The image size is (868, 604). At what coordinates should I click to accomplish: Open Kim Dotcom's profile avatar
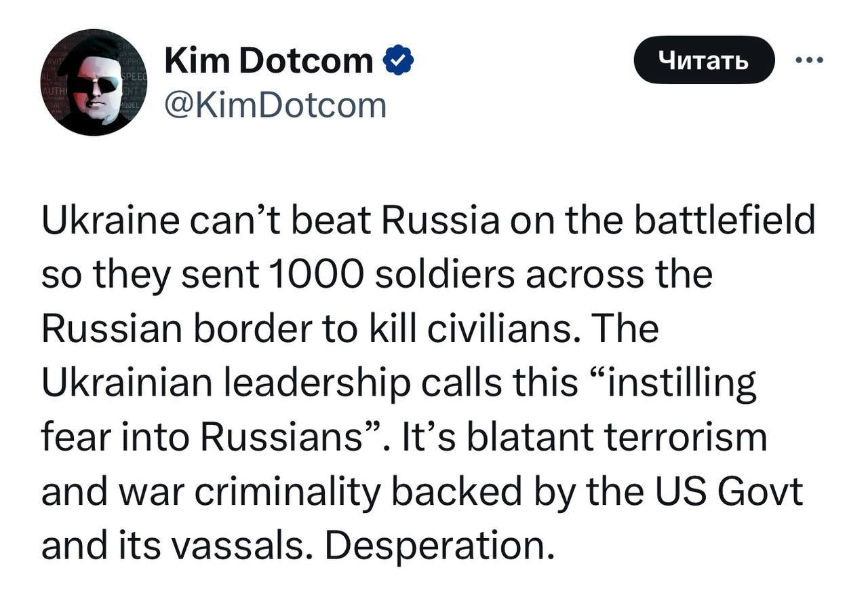click(94, 83)
